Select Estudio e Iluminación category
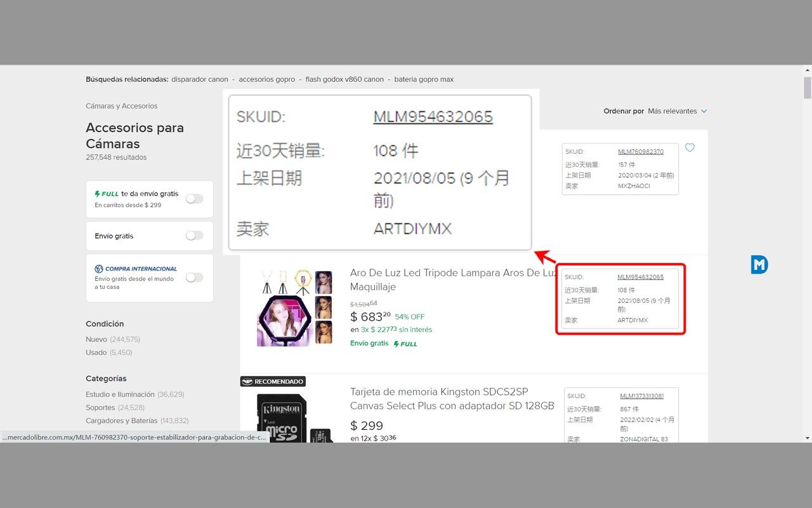The image size is (812, 508). click(120, 394)
